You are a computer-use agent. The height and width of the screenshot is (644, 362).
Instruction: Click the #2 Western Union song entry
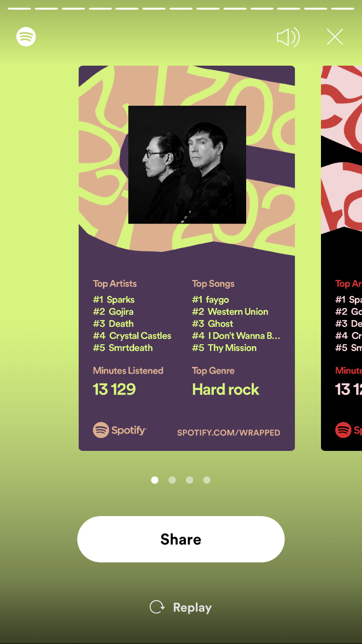coord(230,312)
